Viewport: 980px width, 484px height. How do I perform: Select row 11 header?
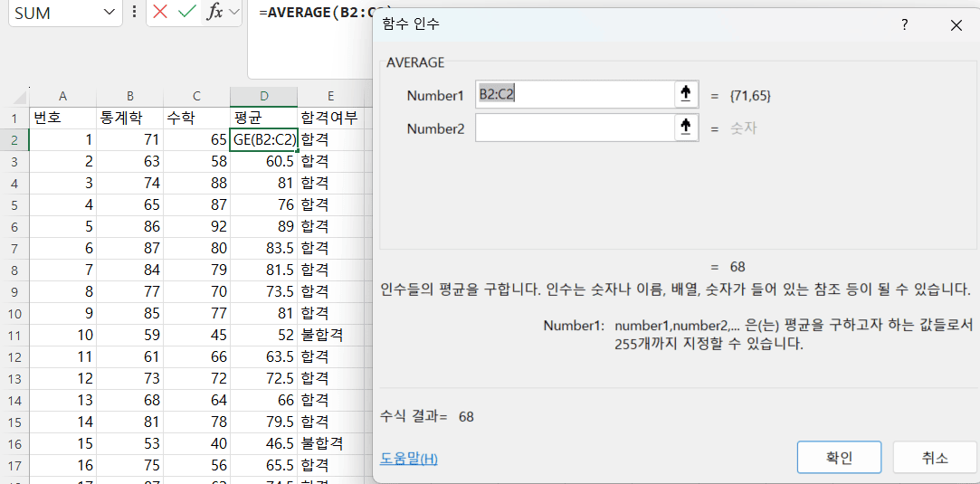tap(14, 335)
